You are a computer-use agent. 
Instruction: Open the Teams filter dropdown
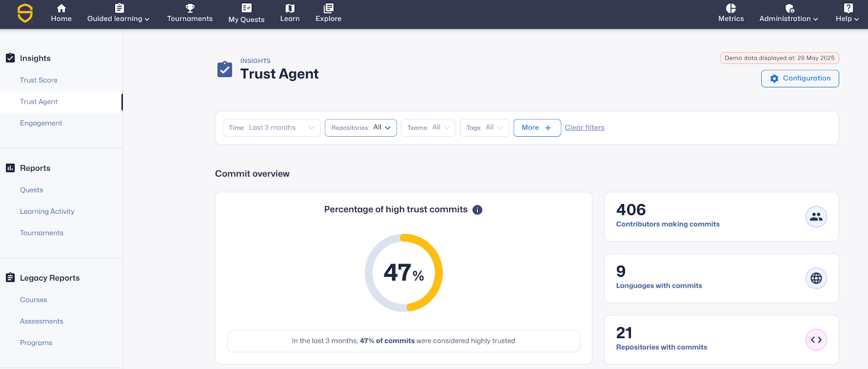coord(428,128)
